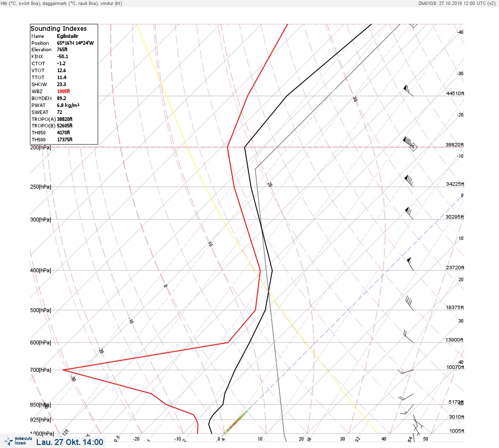Viewport: 499px width, 448px height.
Task: Click the wind barb at 700 hPa level
Action: pyautogui.click(x=405, y=371)
